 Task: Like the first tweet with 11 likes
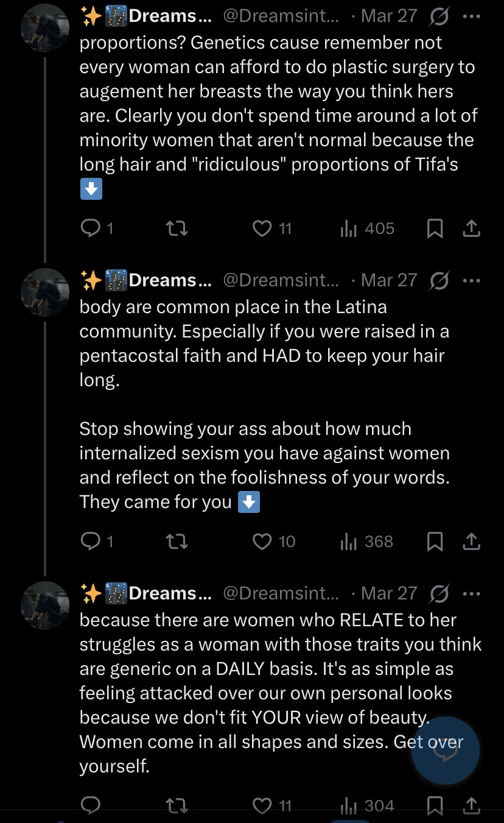coord(262,228)
